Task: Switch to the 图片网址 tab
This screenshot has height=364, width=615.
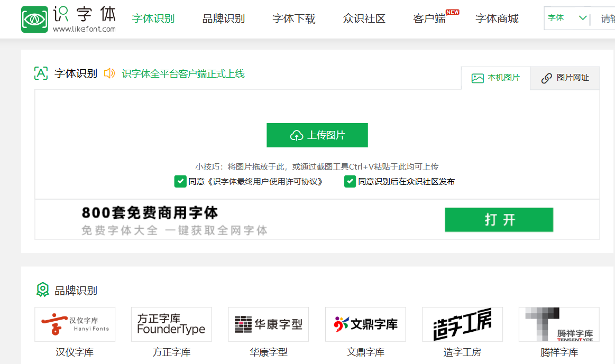Action: (565, 78)
